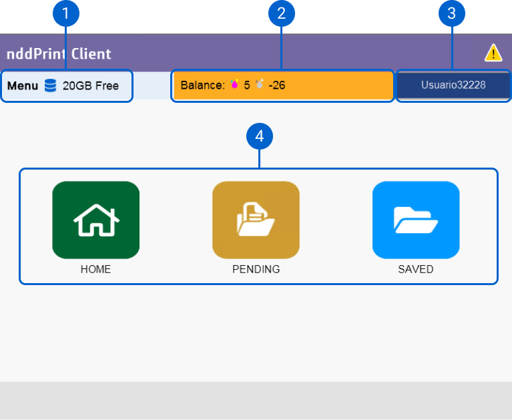Click callout marker number 2
Image resolution: width=512 pixels, height=420 pixels.
[281, 13]
